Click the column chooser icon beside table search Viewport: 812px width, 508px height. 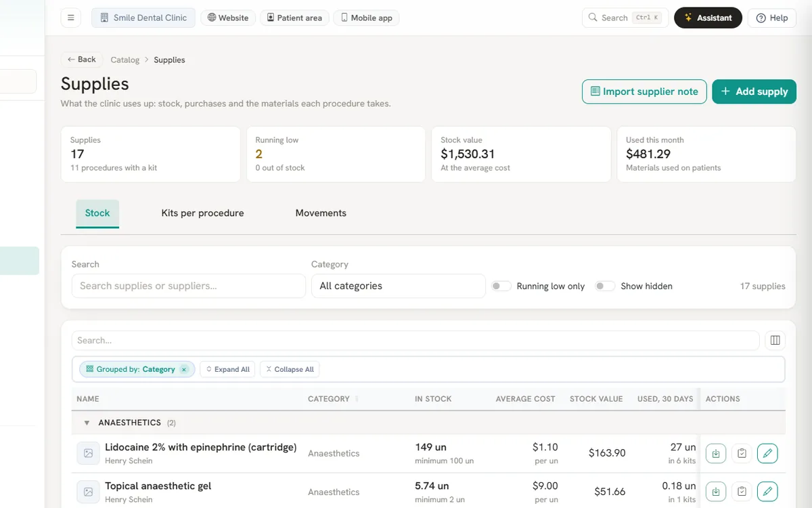(x=775, y=340)
